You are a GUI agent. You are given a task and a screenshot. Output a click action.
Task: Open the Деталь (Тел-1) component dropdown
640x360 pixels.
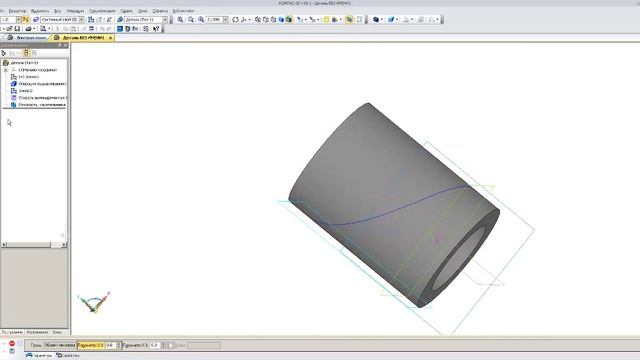pos(165,20)
